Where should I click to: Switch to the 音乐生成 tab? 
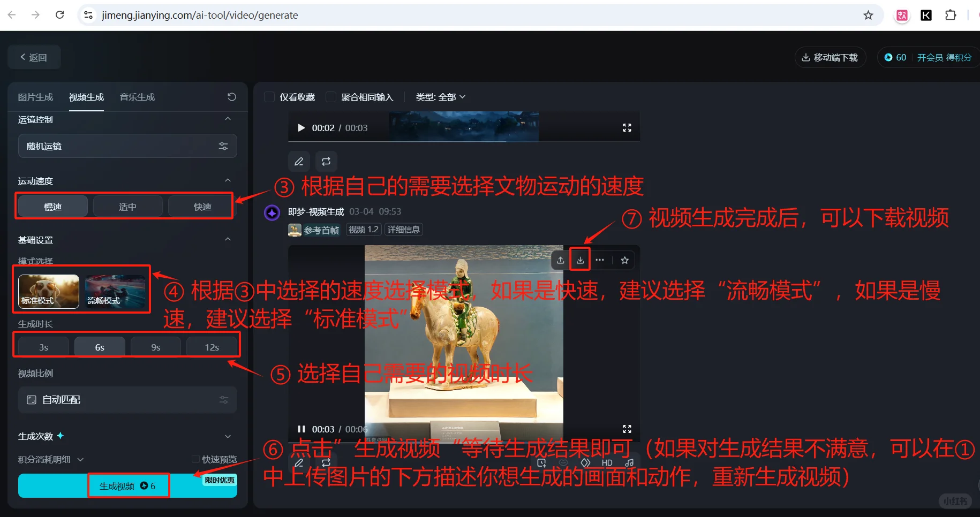(137, 97)
